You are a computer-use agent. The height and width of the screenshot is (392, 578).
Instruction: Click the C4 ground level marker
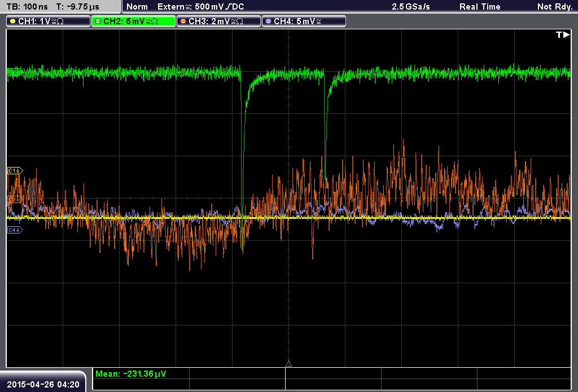click(15, 230)
